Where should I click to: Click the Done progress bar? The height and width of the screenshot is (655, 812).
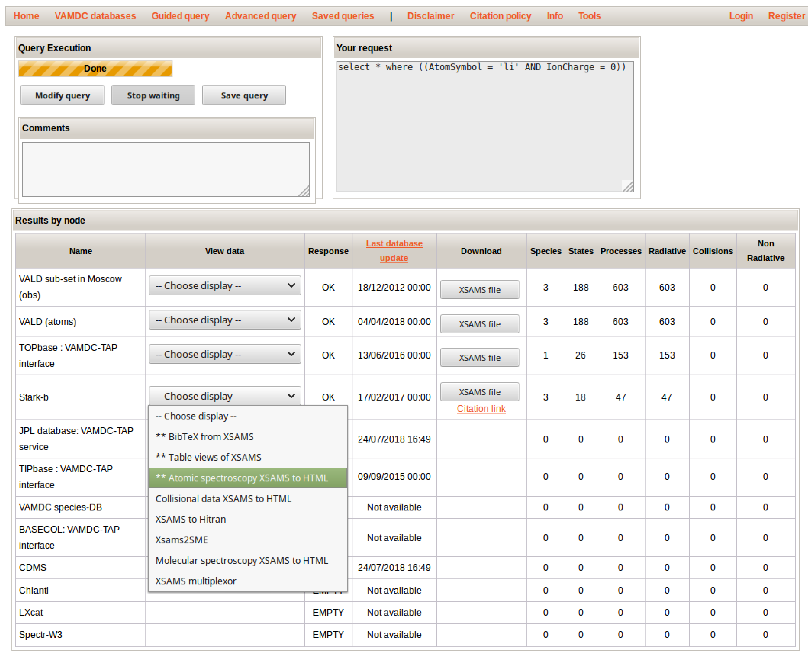click(x=95, y=69)
